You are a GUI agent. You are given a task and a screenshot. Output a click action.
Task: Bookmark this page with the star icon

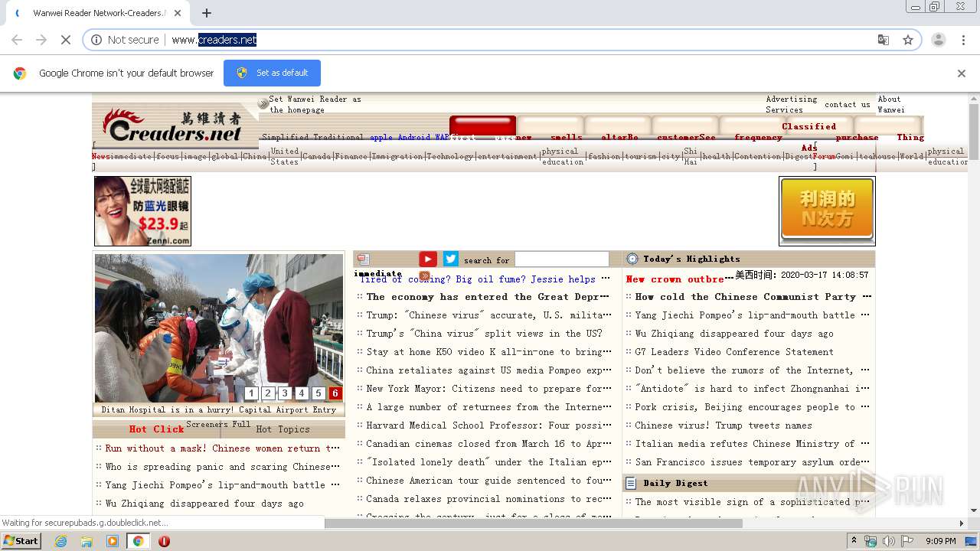pos(908,40)
